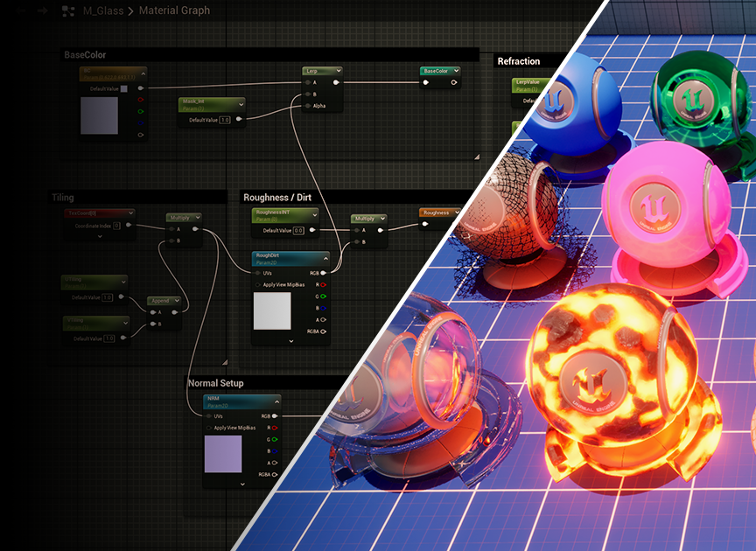Click the RoughDirt Apply View MipBias pin
Screen dimensions: 756x551
click(x=258, y=284)
